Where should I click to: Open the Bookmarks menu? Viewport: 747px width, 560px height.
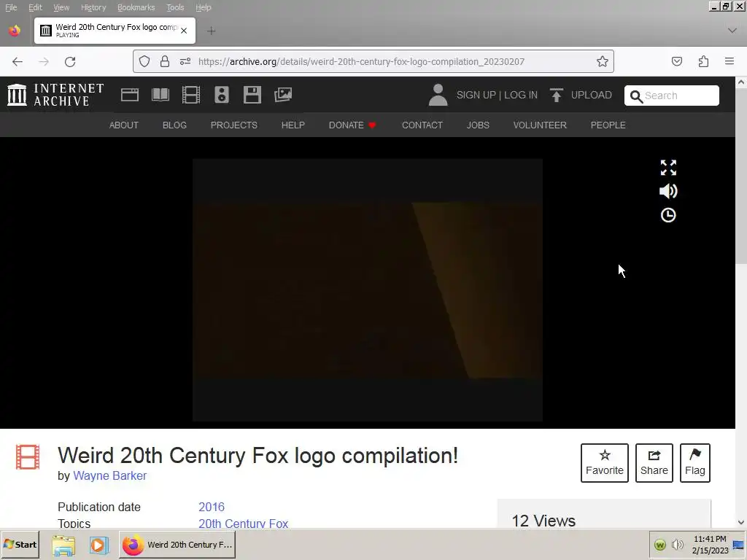point(136,7)
